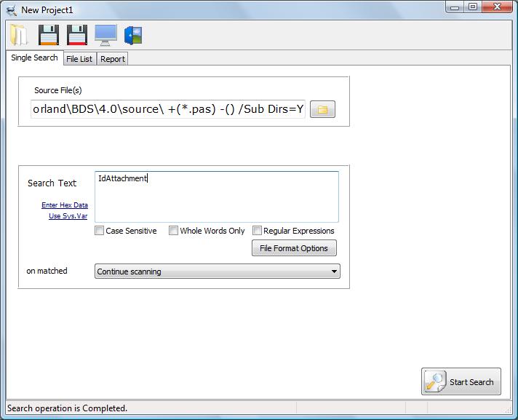Click the open project folder toolbar icon
This screenshot has height=420, width=518.
[19, 34]
